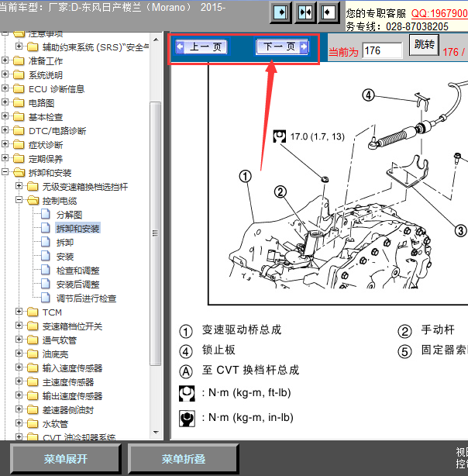Expand the 输入速度传感器 folder
The image size is (468, 476).
pos(19,367)
